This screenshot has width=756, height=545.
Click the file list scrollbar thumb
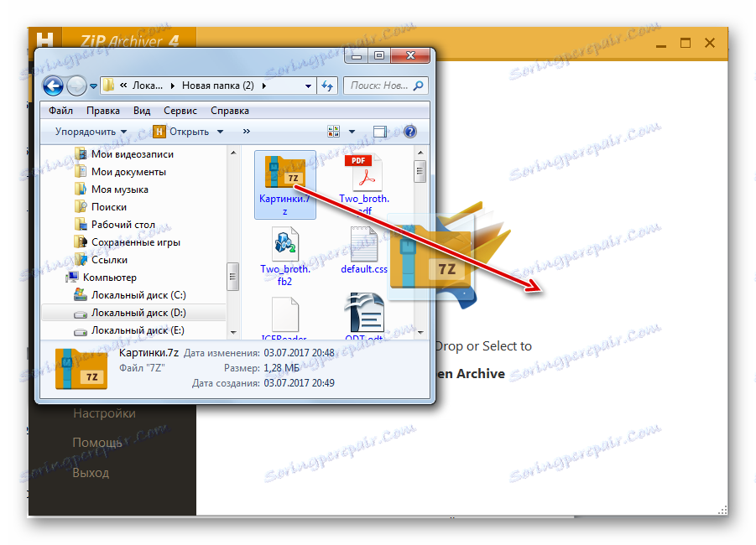tap(420, 170)
